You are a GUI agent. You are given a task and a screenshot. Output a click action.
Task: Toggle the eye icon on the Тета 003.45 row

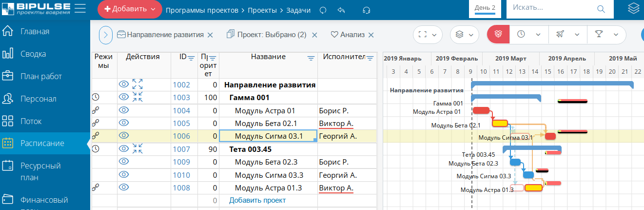[x=124, y=148]
